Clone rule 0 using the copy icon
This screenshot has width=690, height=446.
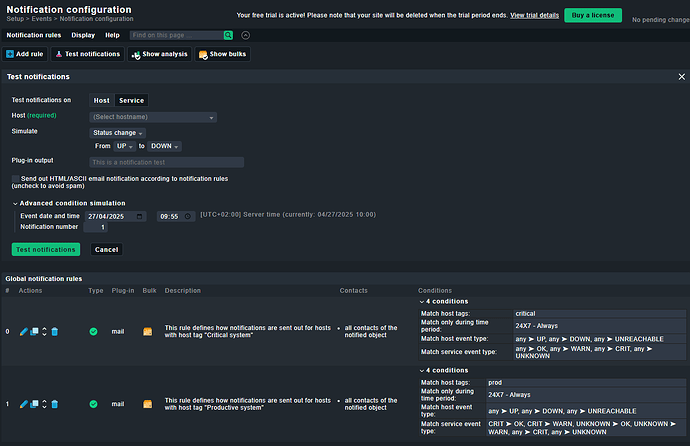click(34, 331)
